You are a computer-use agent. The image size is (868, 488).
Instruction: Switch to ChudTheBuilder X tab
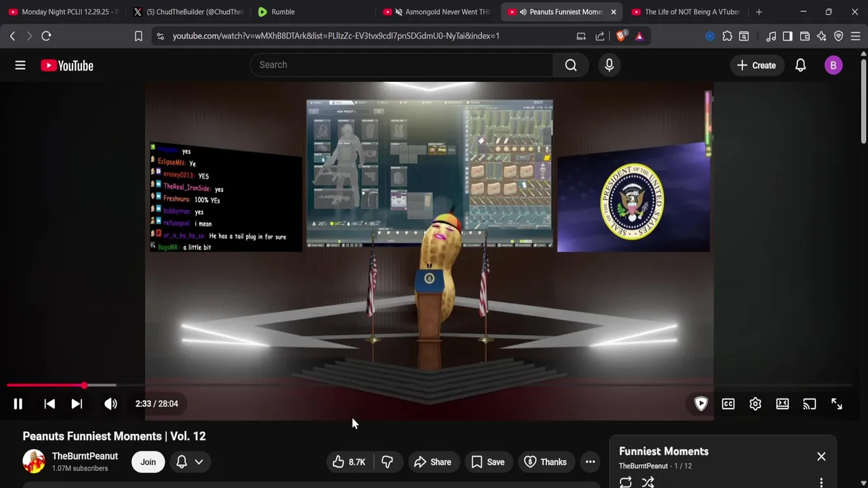(188, 12)
